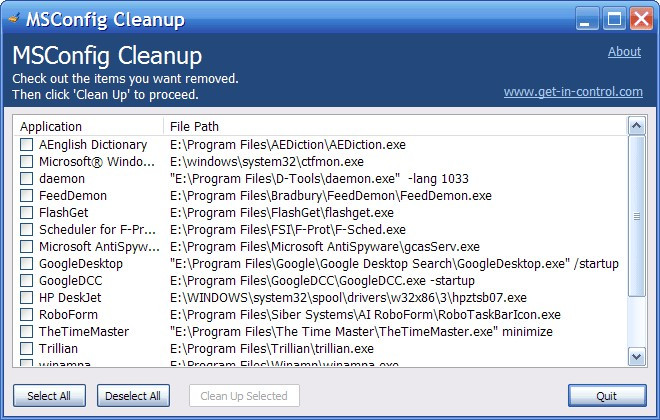Maximize the MSConfig Cleanup window
The image size is (660, 420).
click(614, 19)
